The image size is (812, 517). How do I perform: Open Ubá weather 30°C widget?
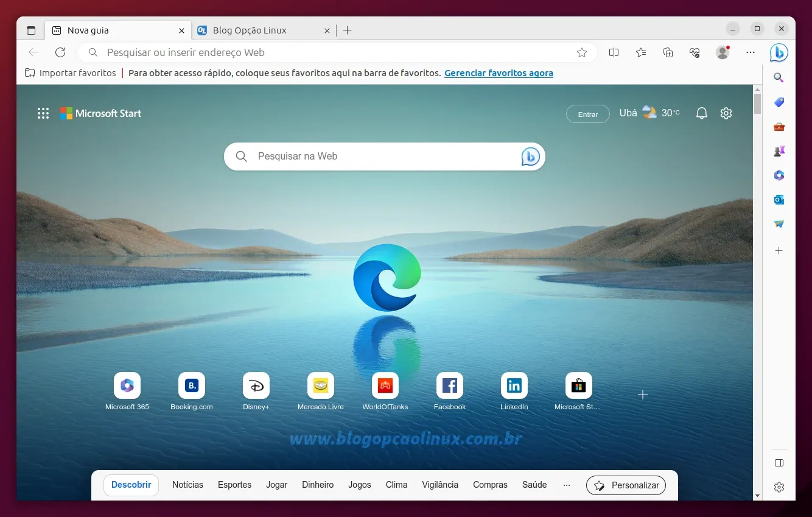(x=649, y=113)
